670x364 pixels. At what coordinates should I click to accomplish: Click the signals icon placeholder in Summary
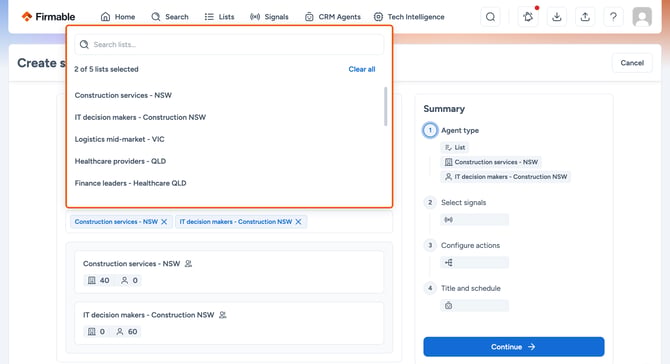[448, 220]
